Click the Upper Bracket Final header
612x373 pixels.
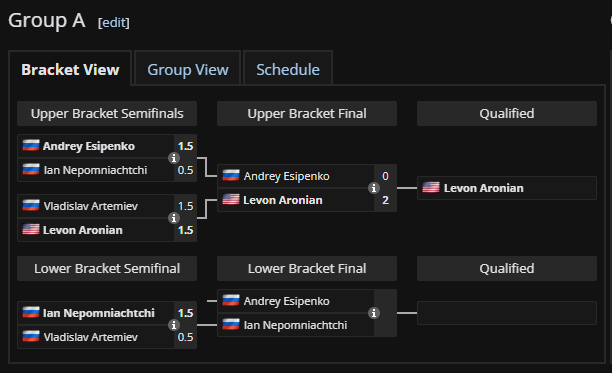307,114
